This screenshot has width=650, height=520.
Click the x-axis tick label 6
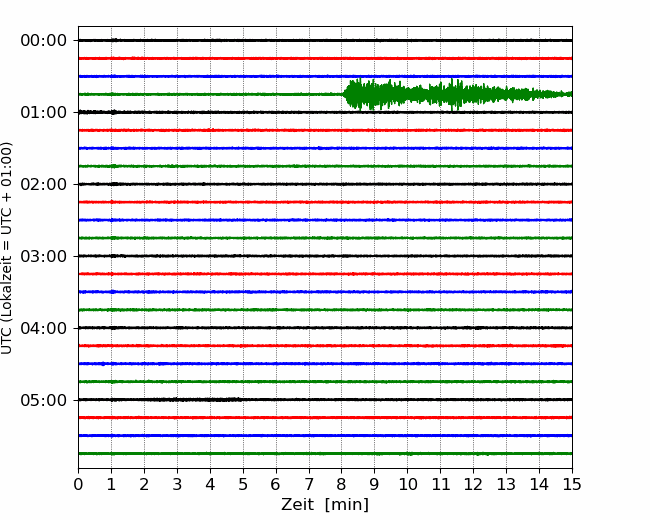tap(276, 484)
